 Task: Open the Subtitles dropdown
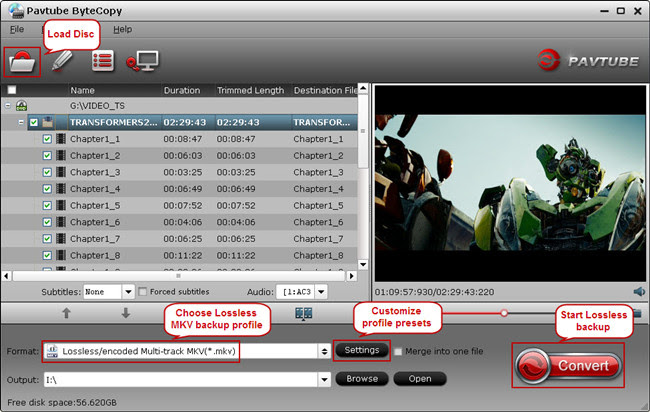(129, 292)
